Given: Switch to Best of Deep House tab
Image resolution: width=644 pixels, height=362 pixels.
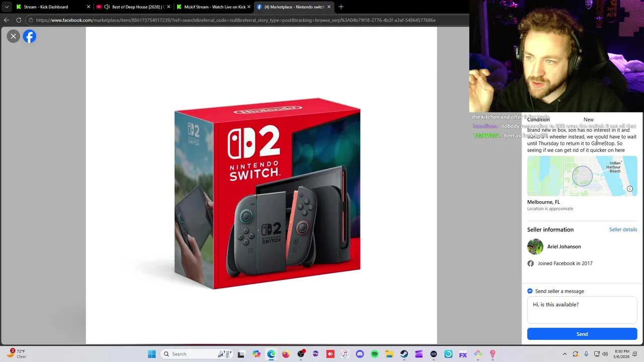Looking at the screenshot, I should tap(134, 7).
